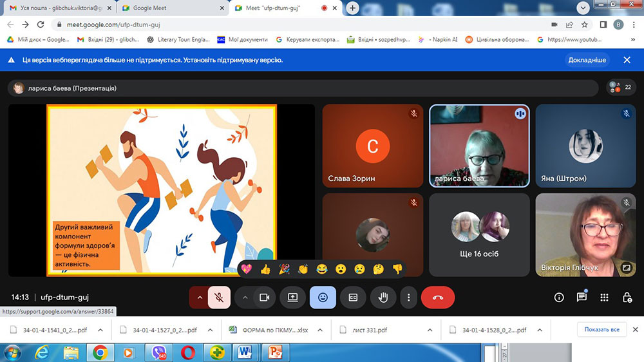Raise hand in the meeting
This screenshot has height=362, width=644.
383,298
